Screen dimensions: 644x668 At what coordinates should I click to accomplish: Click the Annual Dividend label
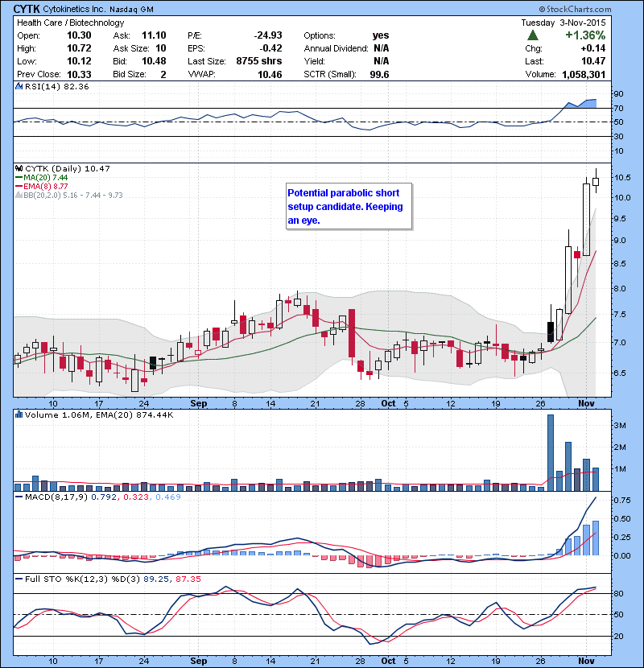[x=336, y=48]
